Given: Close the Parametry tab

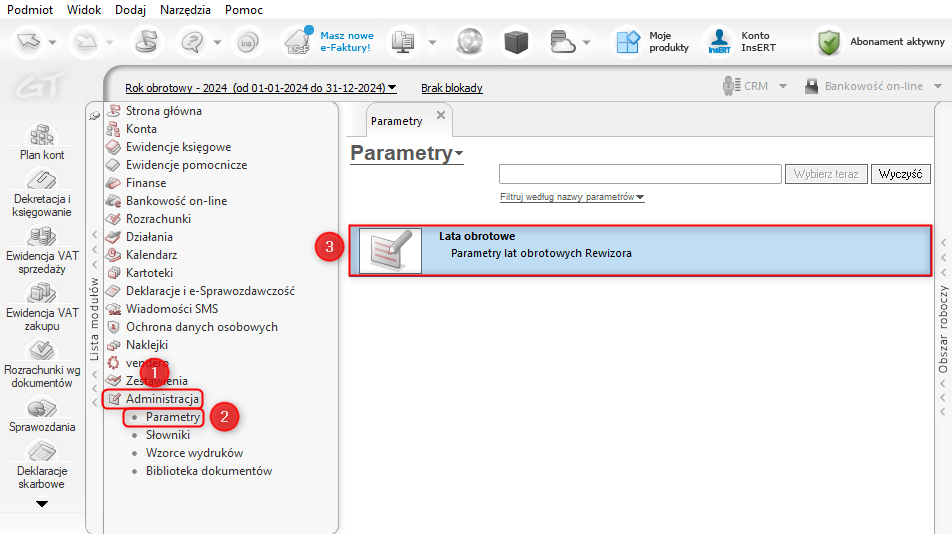Looking at the screenshot, I should 441,115.
